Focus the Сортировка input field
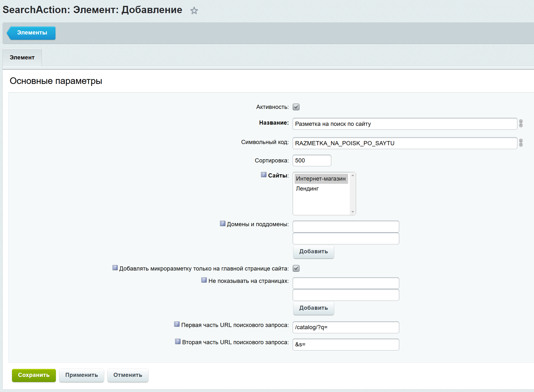The height and width of the screenshot is (392, 534). coord(312,160)
